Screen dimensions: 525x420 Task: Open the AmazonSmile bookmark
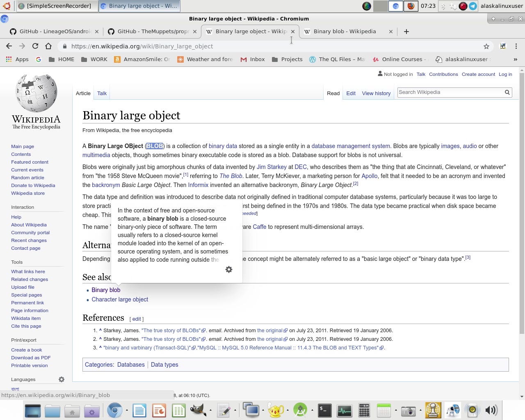click(x=142, y=59)
